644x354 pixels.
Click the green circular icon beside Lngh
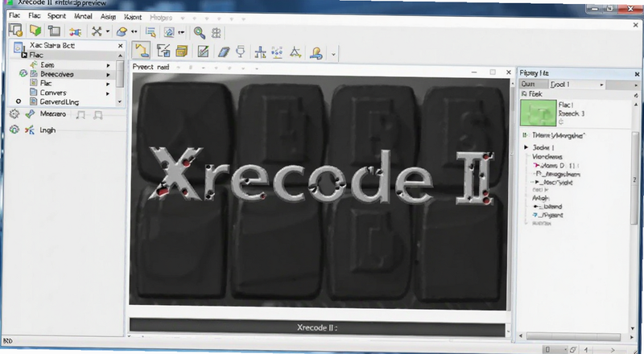(14, 130)
